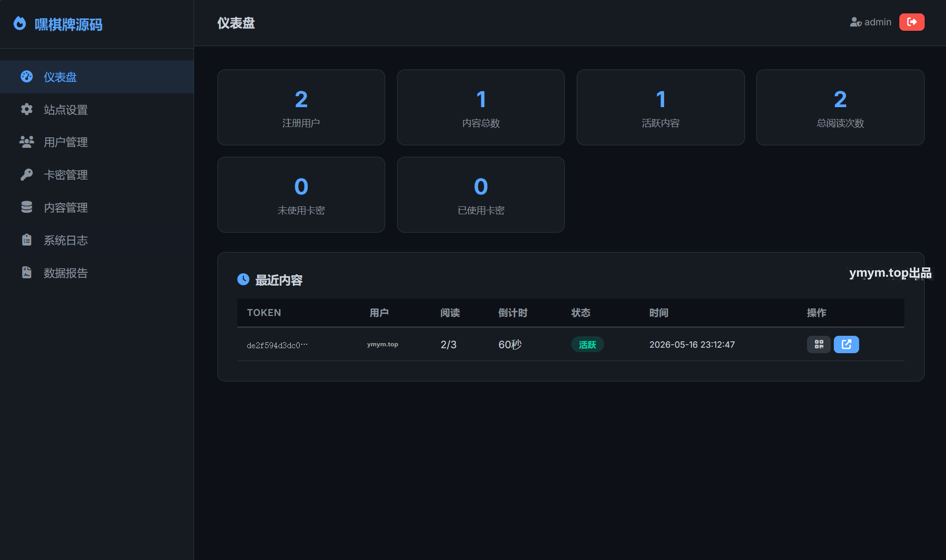The width and height of the screenshot is (946, 560).
Task: Click the timestamp 2026-05-16 23:12:47
Action: tap(692, 344)
